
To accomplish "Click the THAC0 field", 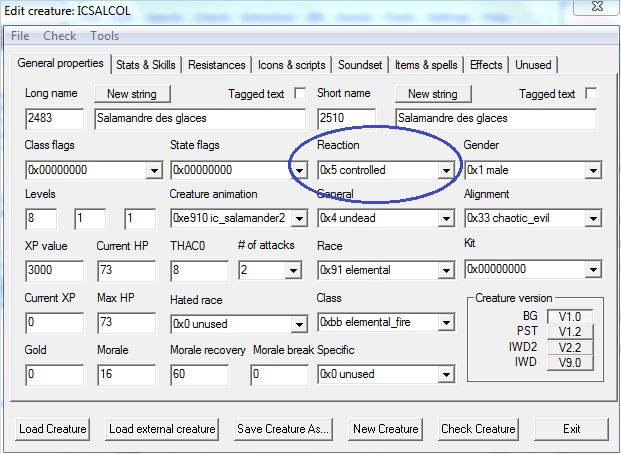I will click(x=200, y=271).
